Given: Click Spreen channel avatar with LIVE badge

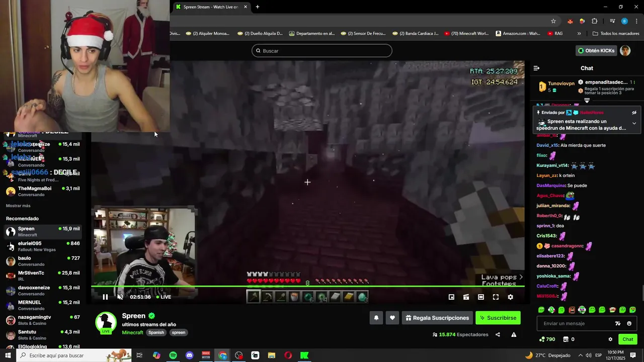Looking at the screenshot, I should 106,323.
